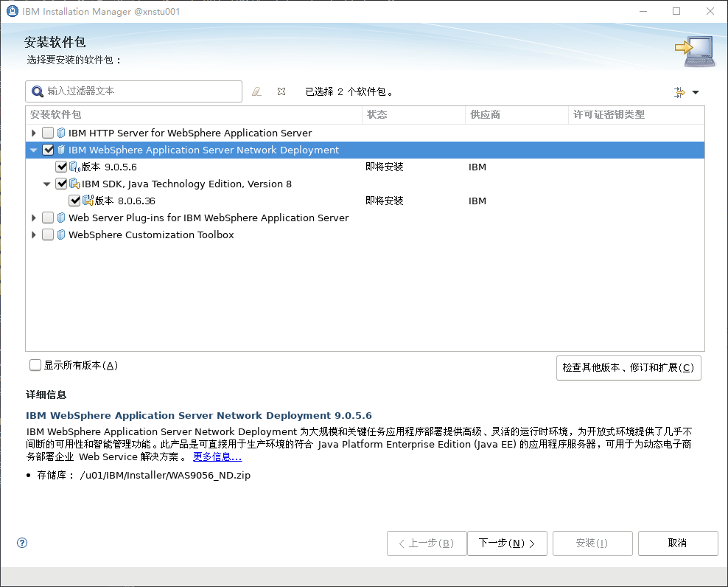Expand the WebSphere Customization Toolbox node
This screenshot has width=728, height=587.
pyautogui.click(x=33, y=235)
